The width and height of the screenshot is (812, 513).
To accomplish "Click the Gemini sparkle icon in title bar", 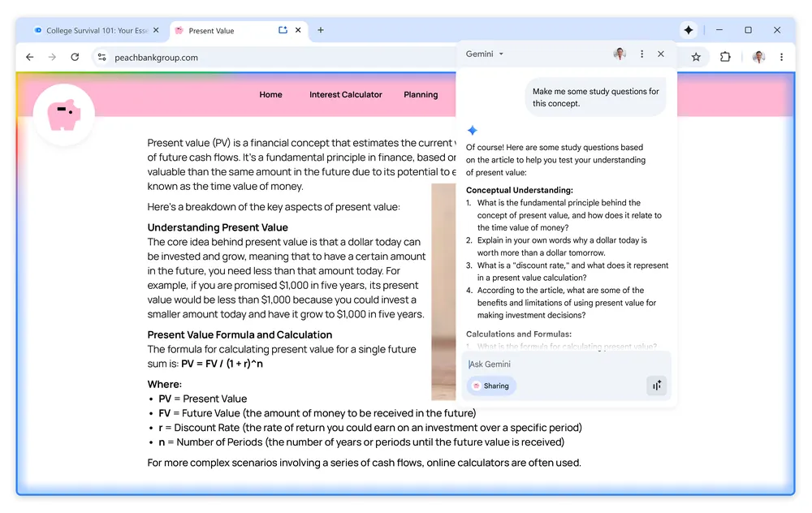I will [689, 30].
